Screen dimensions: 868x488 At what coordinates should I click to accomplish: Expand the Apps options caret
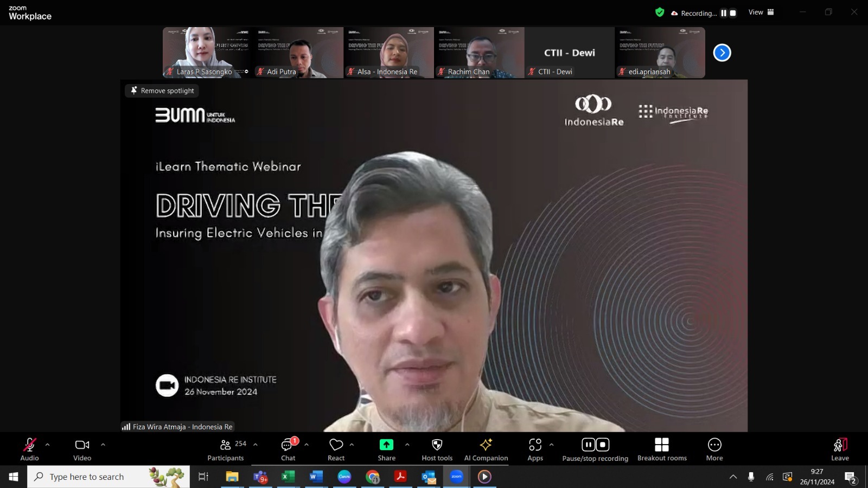coord(552,445)
